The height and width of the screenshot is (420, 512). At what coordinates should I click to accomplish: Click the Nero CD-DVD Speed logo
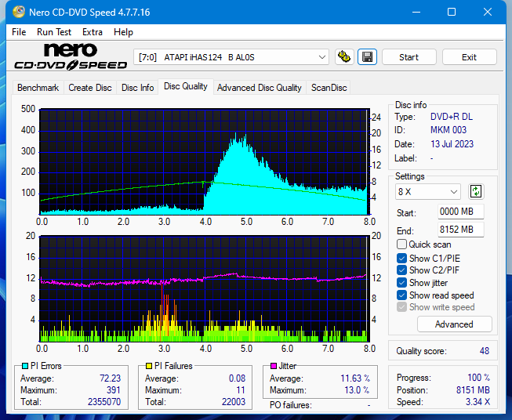click(x=71, y=57)
